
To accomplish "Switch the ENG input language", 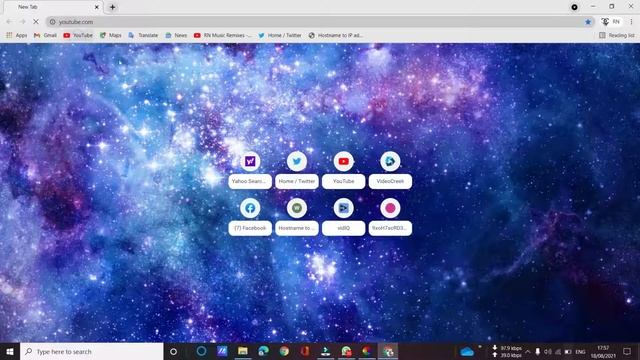I will [x=580, y=351].
